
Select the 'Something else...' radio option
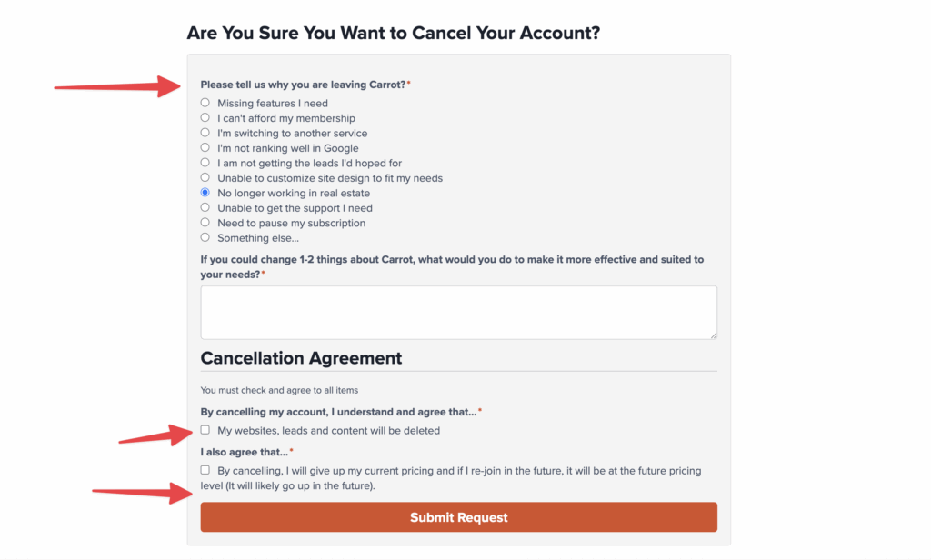click(205, 237)
